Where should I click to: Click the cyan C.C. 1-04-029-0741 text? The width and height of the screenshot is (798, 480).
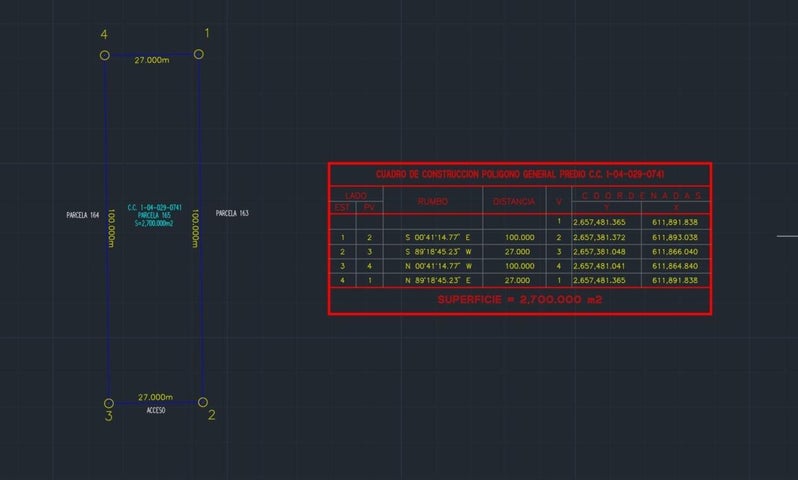click(x=155, y=208)
